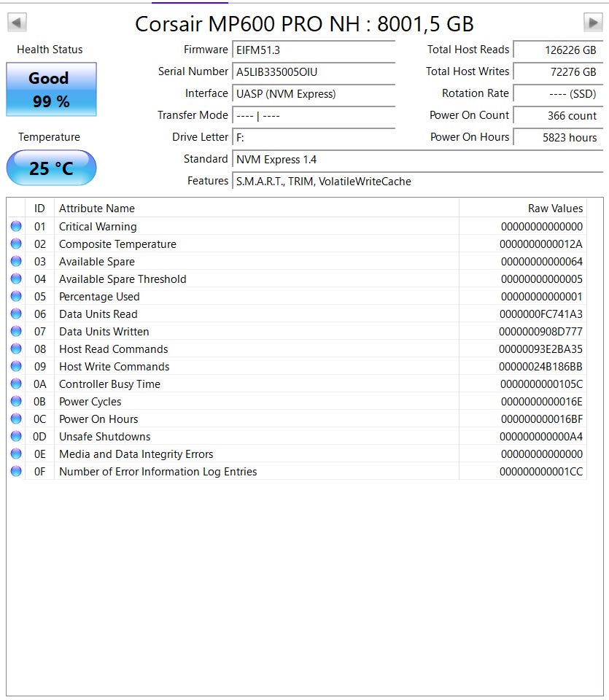The image size is (609, 700).
Task: Click the Corsair MP600 PRO NH drive title
Action: 305,24
